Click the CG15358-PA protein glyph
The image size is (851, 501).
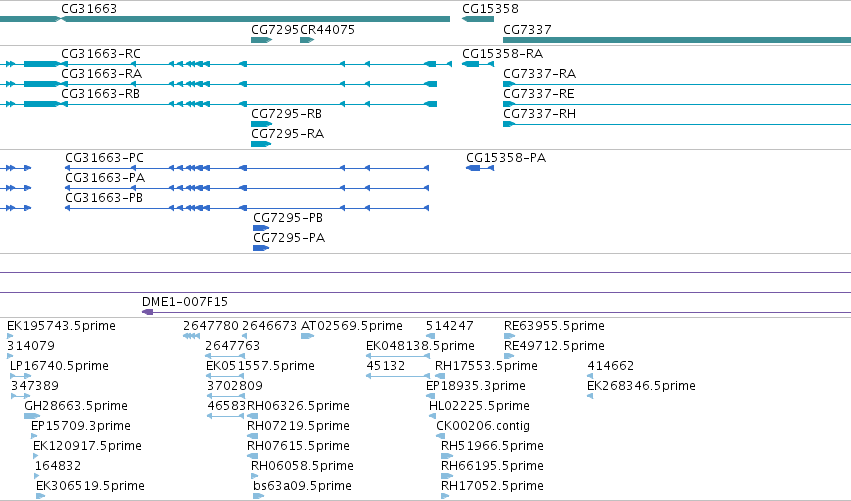pyautogui.click(x=480, y=168)
